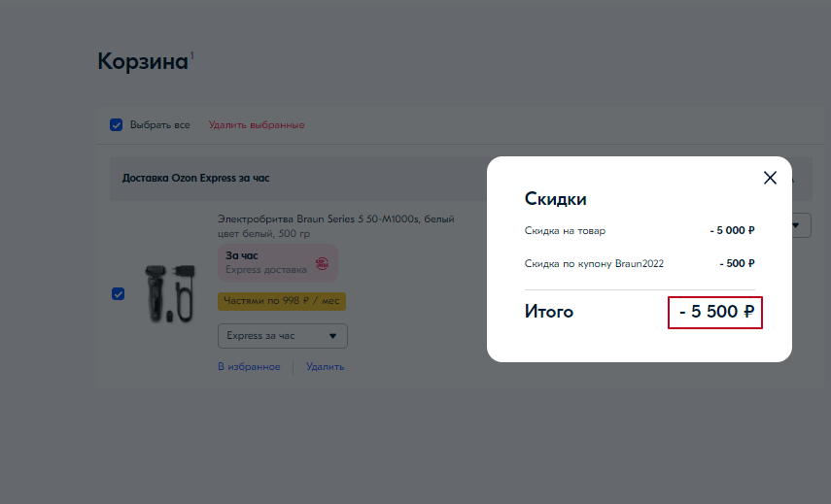Uncheck the Braun shaver item checkbox
Image resolution: width=831 pixels, height=504 pixels.
click(119, 293)
